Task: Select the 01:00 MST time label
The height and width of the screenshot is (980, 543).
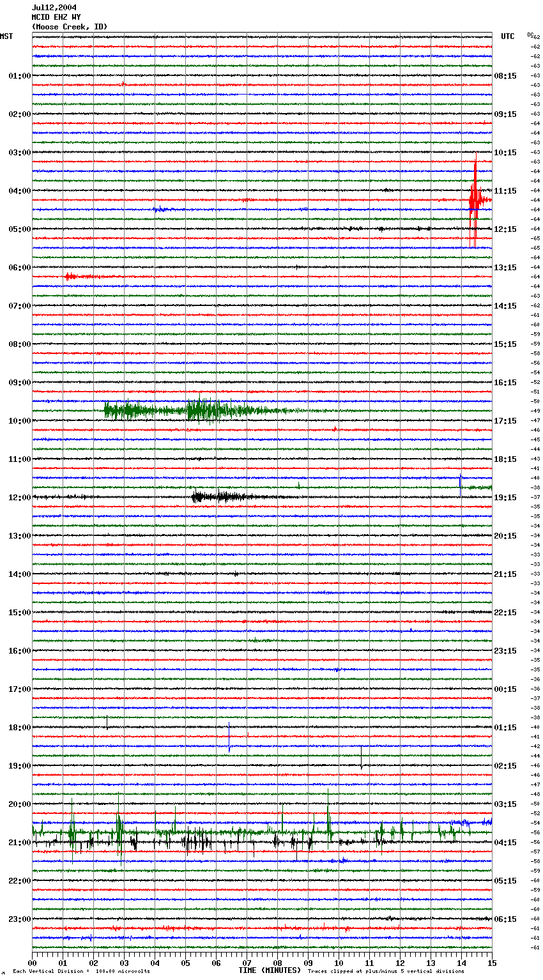Action: coord(20,76)
